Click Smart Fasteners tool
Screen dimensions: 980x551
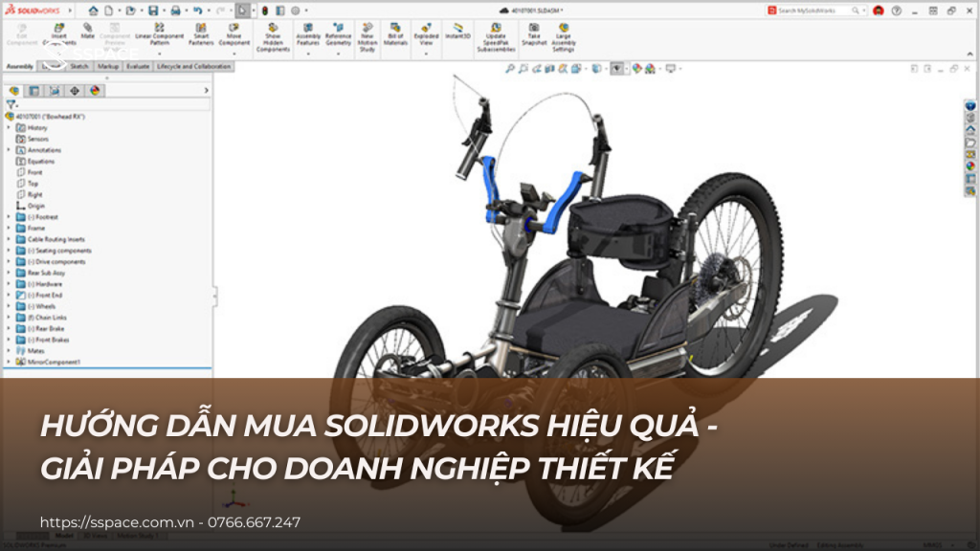[201, 34]
